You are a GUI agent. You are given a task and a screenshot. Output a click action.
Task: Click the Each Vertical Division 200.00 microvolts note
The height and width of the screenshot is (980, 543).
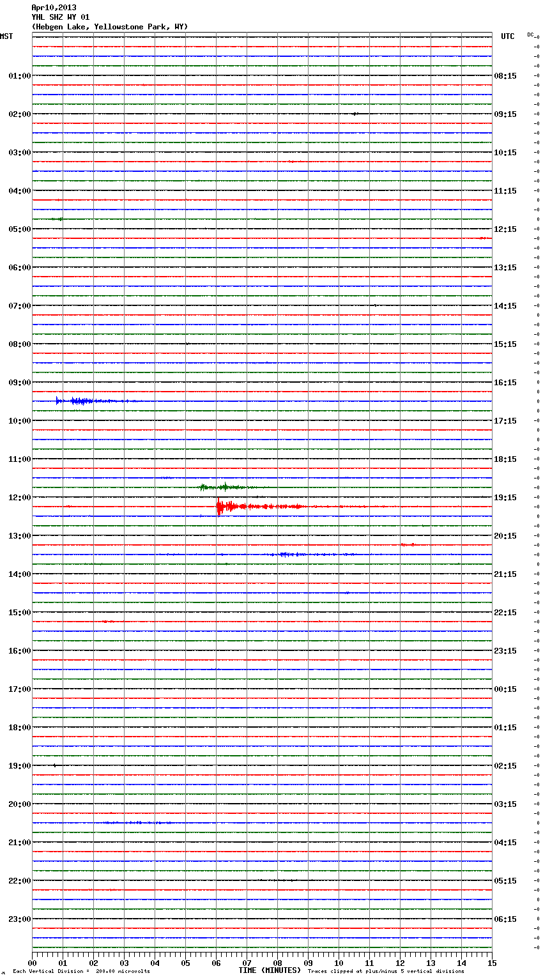pyautogui.click(x=81, y=972)
